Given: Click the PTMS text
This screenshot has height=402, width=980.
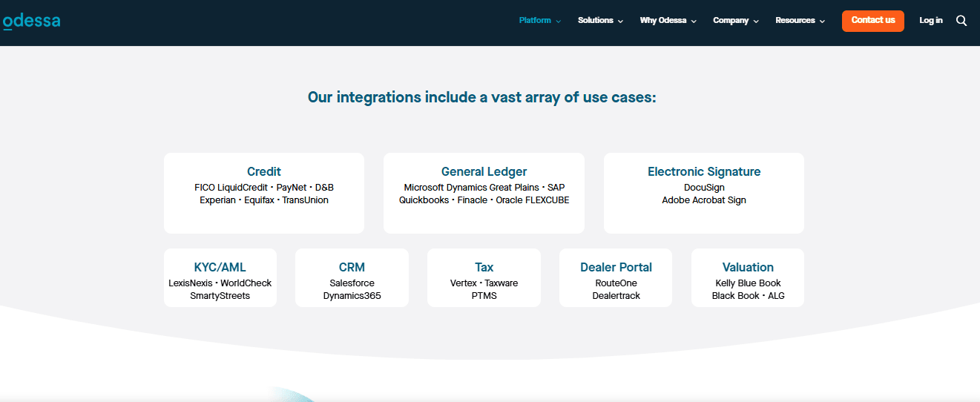Looking at the screenshot, I should [484, 296].
